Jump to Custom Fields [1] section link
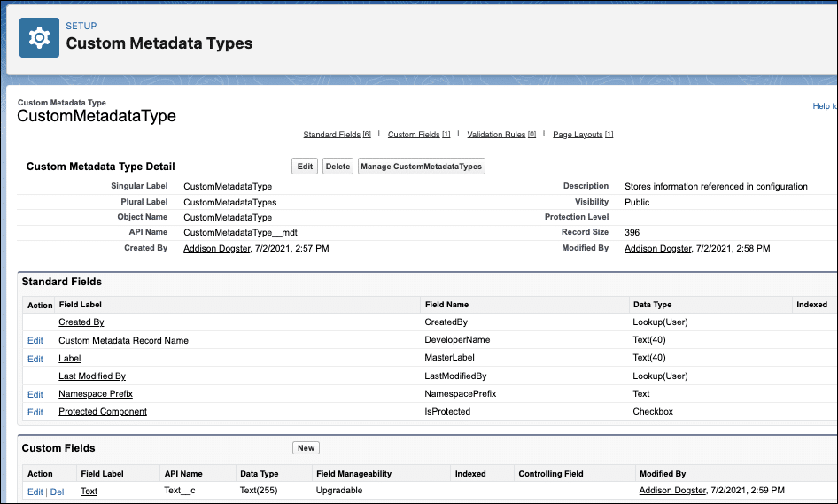838x504 pixels. click(419, 134)
